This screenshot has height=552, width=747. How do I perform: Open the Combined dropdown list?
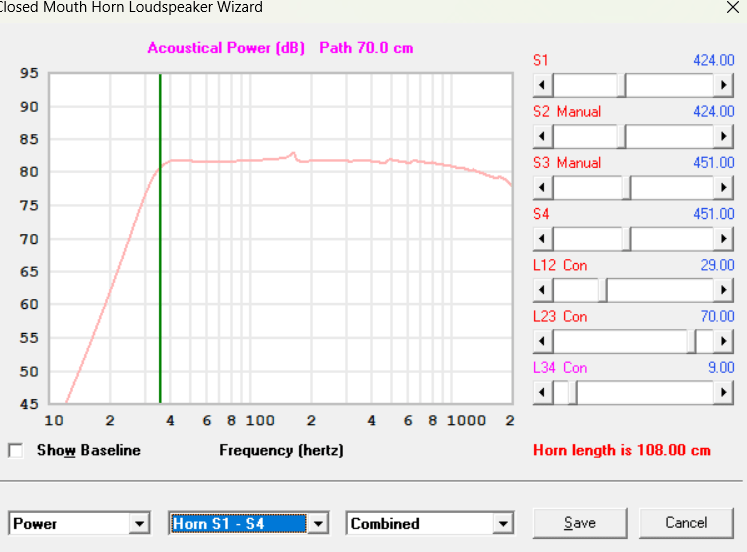click(x=503, y=524)
